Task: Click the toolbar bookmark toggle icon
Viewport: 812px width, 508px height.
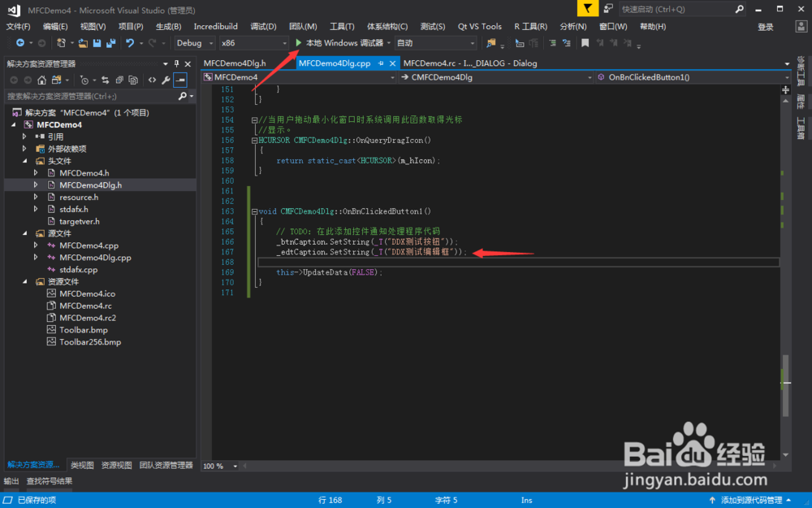Action: coord(585,43)
